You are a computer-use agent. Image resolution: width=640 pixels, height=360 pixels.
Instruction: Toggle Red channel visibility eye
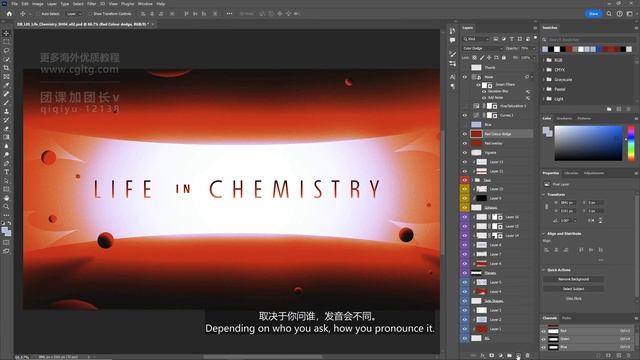(544, 331)
